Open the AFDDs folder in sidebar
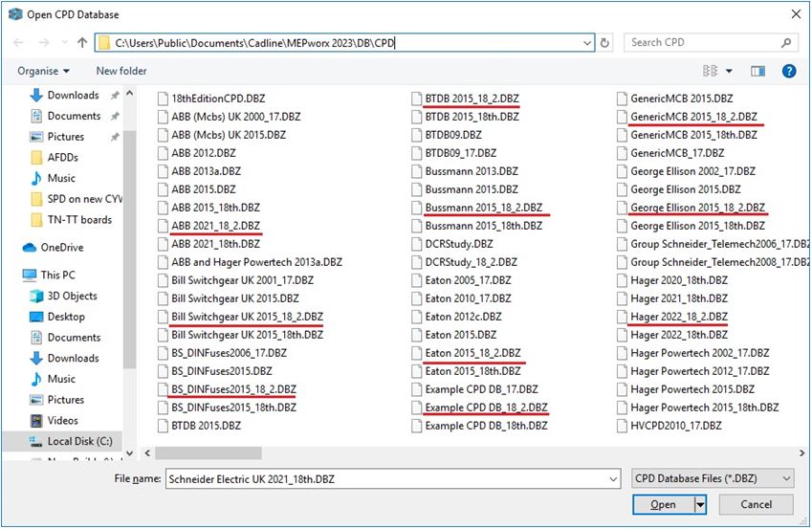The width and height of the screenshot is (812, 529). [x=63, y=158]
